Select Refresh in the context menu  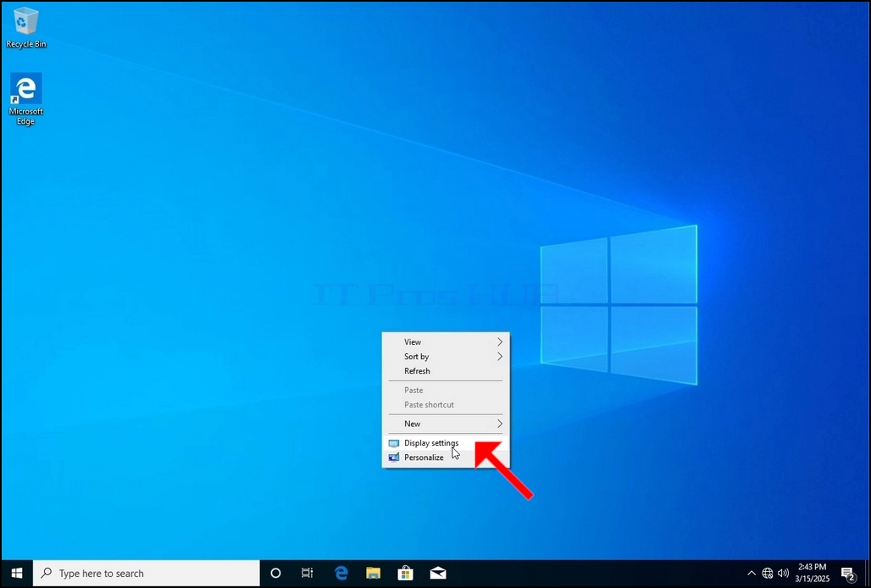pos(446,371)
